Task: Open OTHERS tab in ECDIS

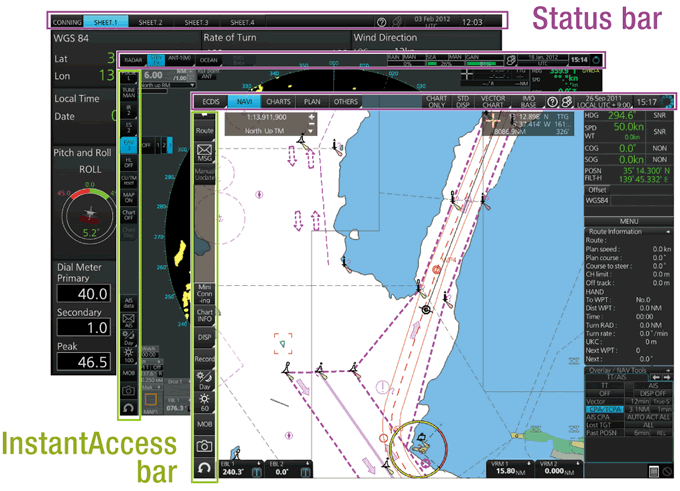Action: pos(345,102)
